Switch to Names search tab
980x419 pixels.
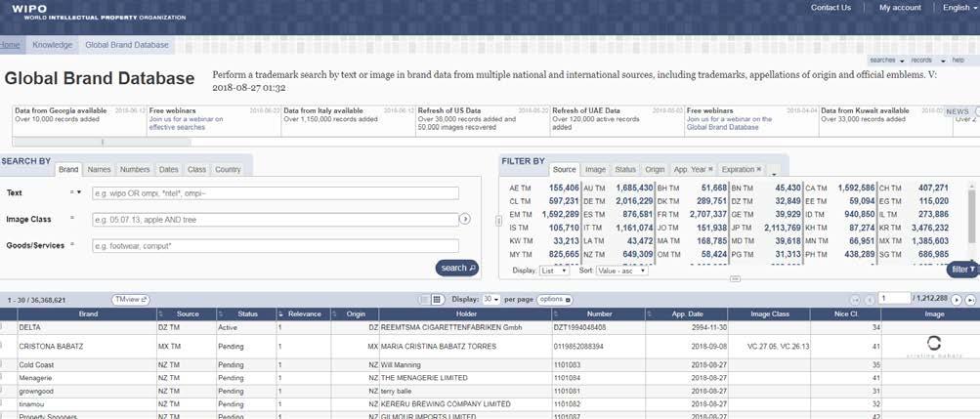(99, 169)
